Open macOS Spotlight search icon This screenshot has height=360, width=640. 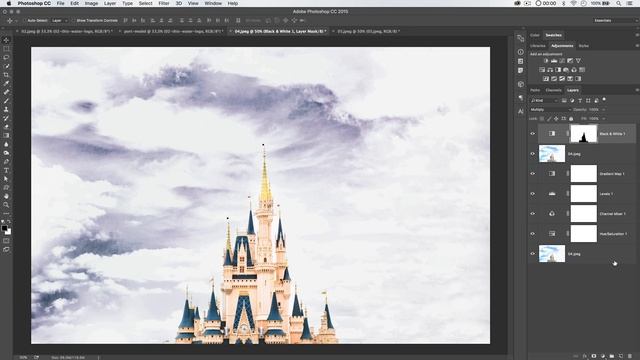coord(619,3)
